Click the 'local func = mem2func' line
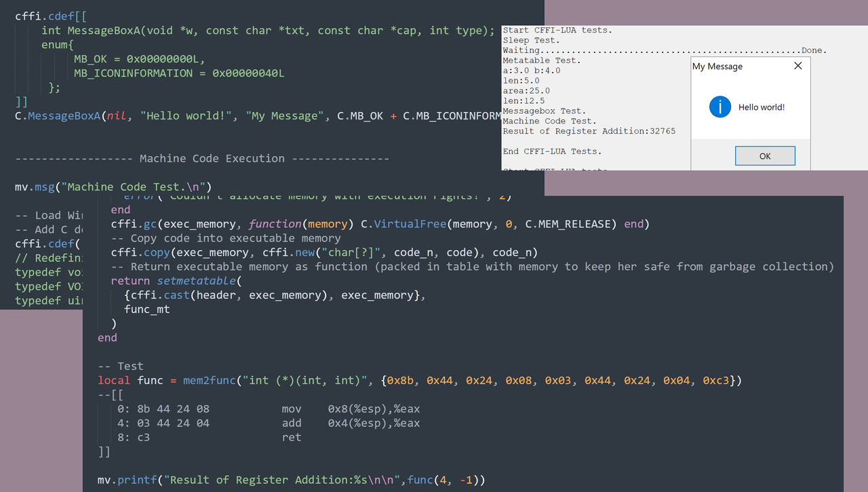 pyautogui.click(x=420, y=381)
